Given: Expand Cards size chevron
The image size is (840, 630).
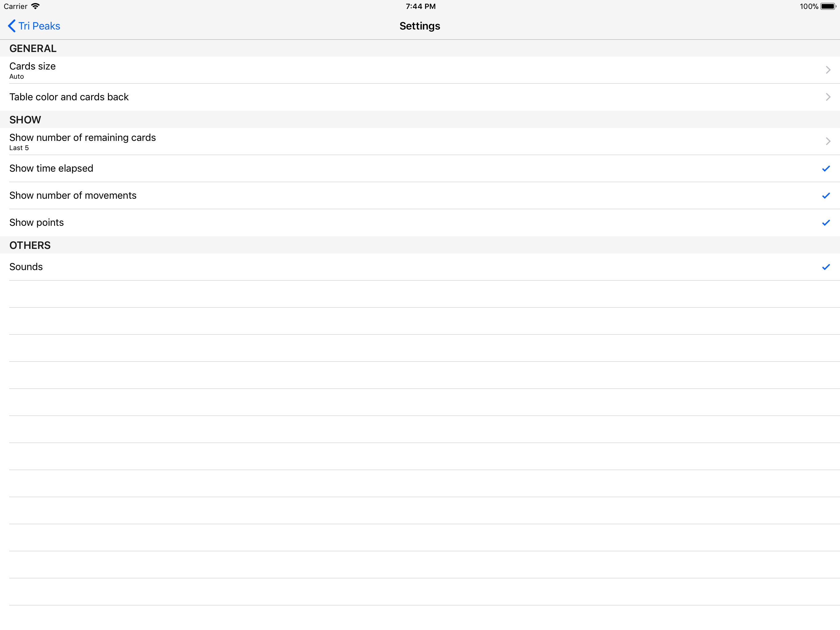Looking at the screenshot, I should point(828,70).
